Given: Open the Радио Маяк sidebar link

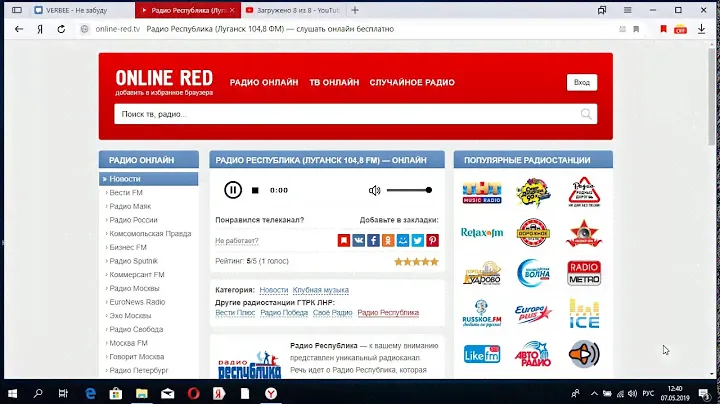Looking at the screenshot, I should 130,206.
